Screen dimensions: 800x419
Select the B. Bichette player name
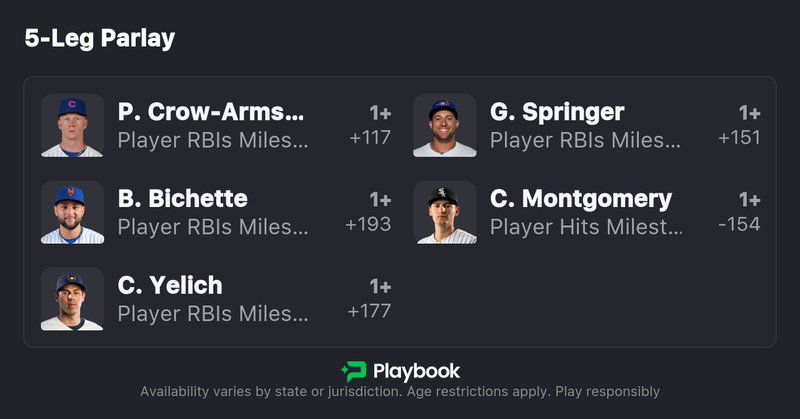(182, 198)
